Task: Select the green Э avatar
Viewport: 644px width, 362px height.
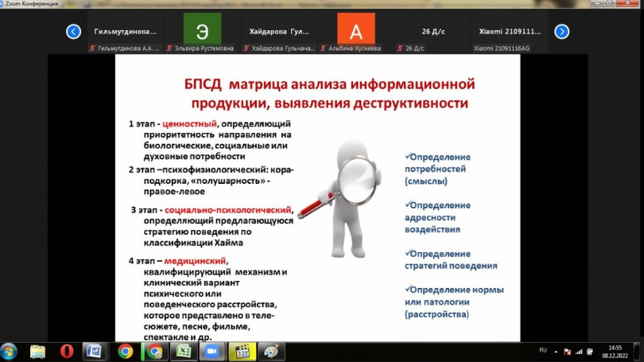Action: [202, 29]
